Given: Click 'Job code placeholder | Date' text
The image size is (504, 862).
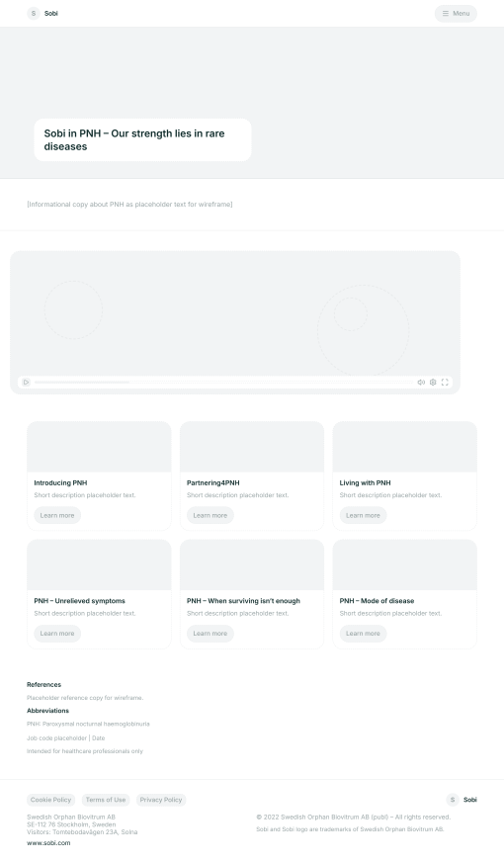Looking at the screenshot, I should coord(65,738).
